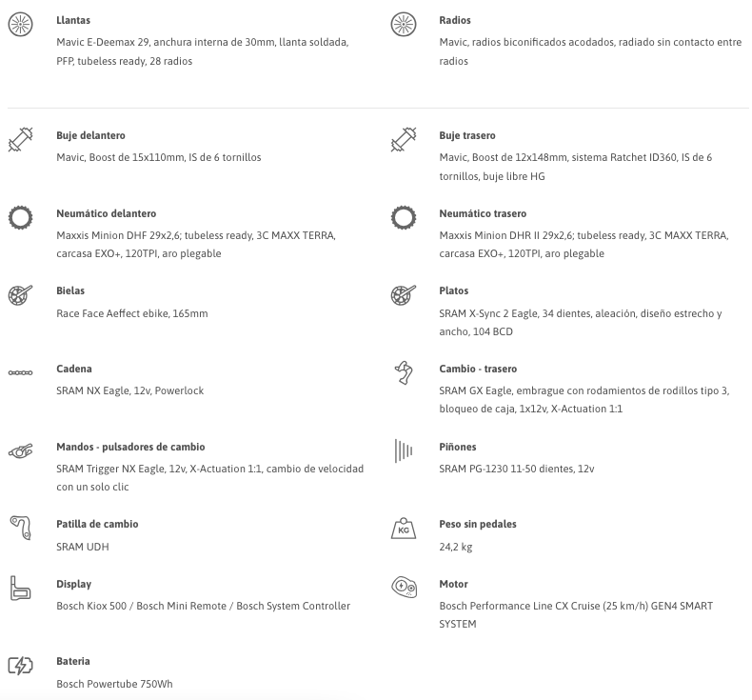
Task: Click the shifter icon for Mandos - pulsadores
Action: point(20,450)
